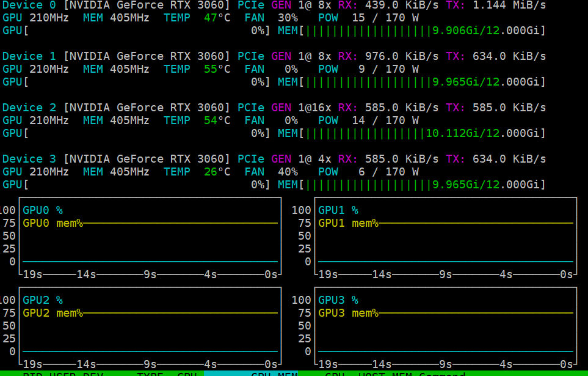The height and width of the screenshot is (376, 588).
Task: Click the Device 1 header label
Action: 29,56
